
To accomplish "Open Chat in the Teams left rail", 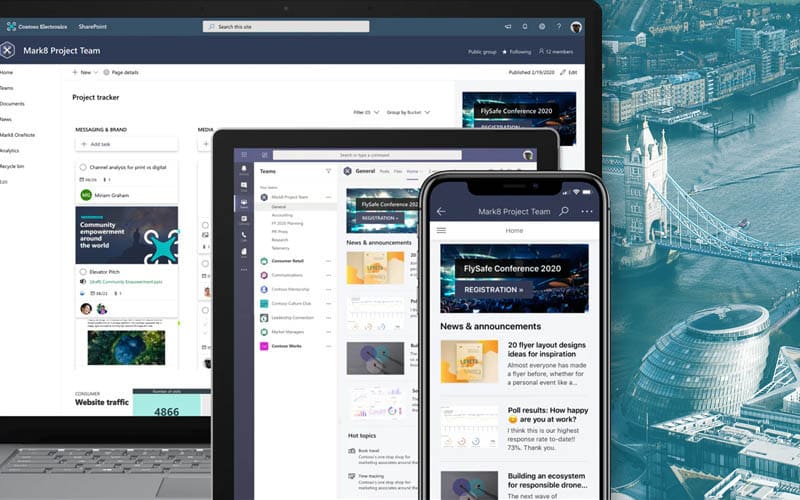I will (x=244, y=186).
